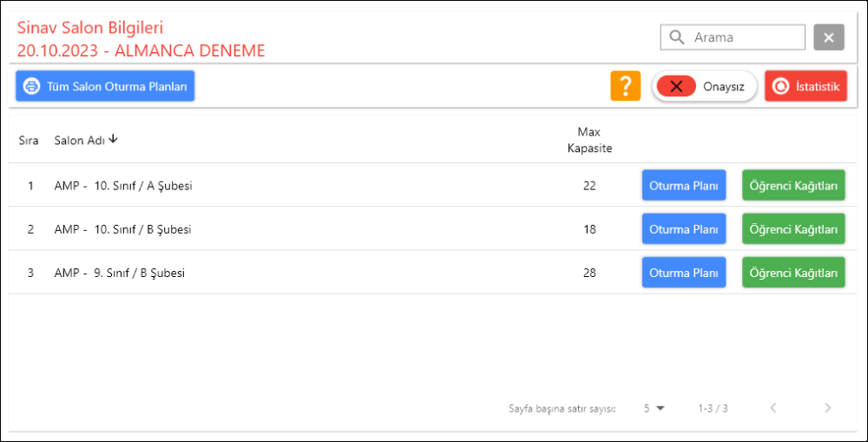The image size is (868, 442).
Task: Click the Max Kapasite column header
Action: (589, 140)
